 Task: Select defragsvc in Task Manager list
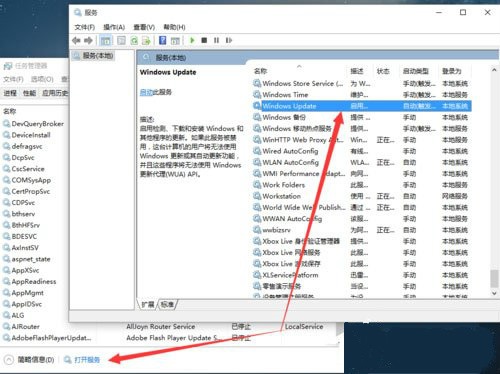click(27, 146)
